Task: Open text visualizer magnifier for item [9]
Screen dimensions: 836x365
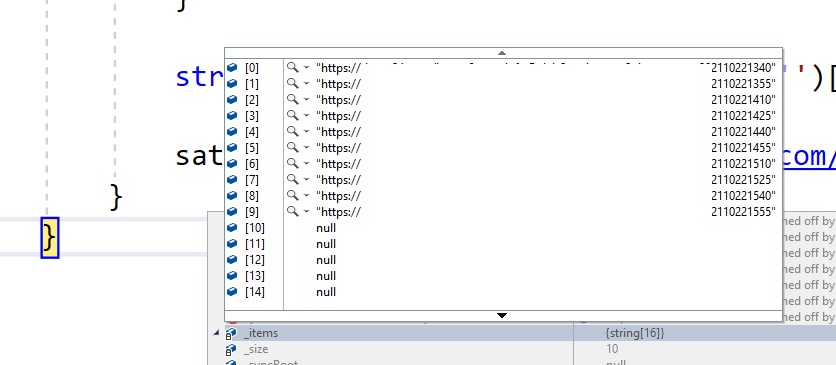Action: point(292,211)
